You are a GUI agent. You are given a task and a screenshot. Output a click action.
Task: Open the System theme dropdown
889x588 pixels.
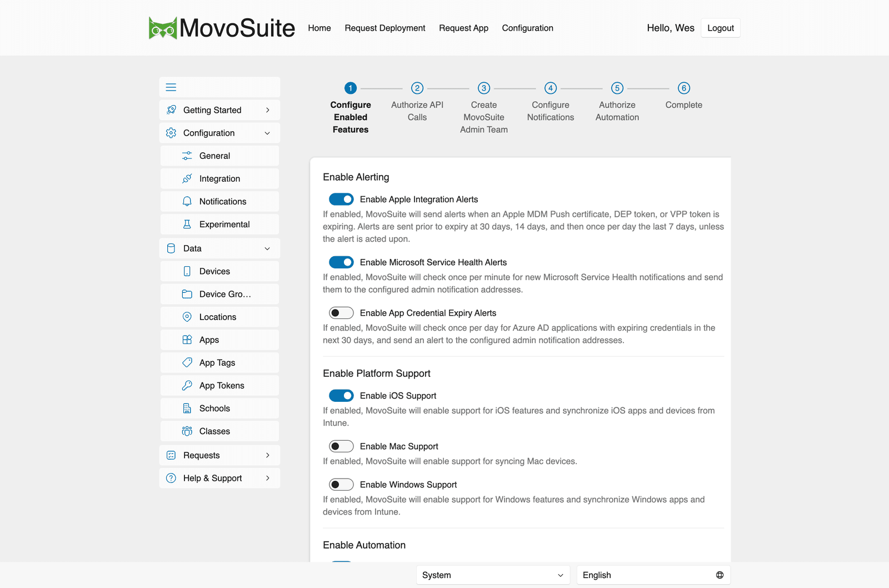tap(493, 575)
